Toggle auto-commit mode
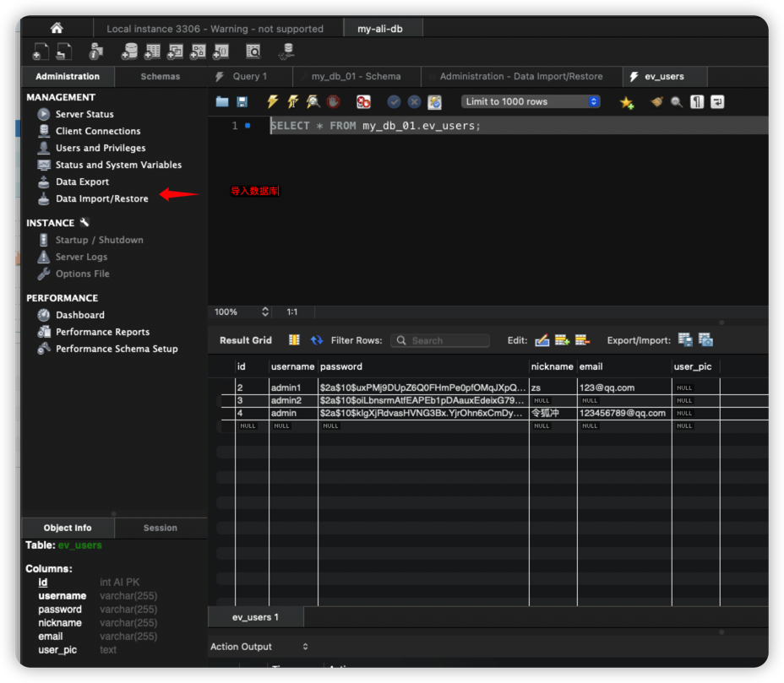Screen dimensions: 784x683 (x=434, y=102)
